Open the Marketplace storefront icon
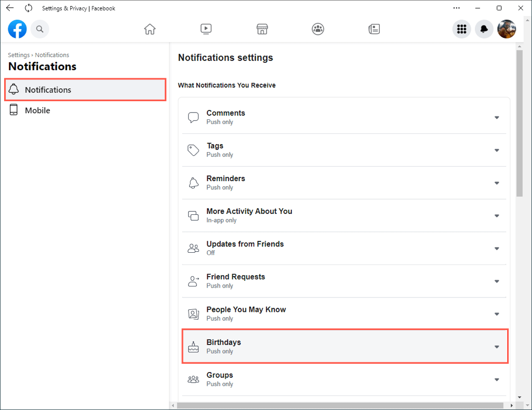Image resolution: width=532 pixels, height=410 pixels. (x=262, y=29)
